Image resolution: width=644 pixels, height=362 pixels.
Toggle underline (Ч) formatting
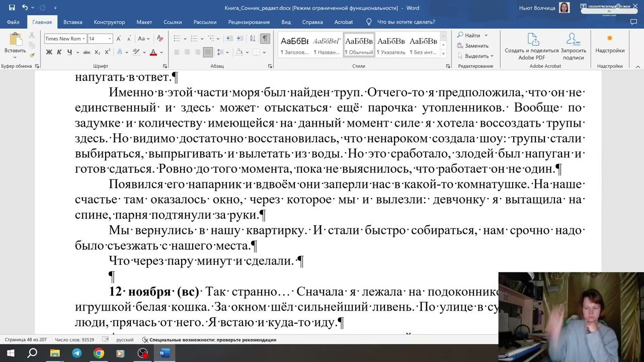pyautogui.click(x=69, y=52)
